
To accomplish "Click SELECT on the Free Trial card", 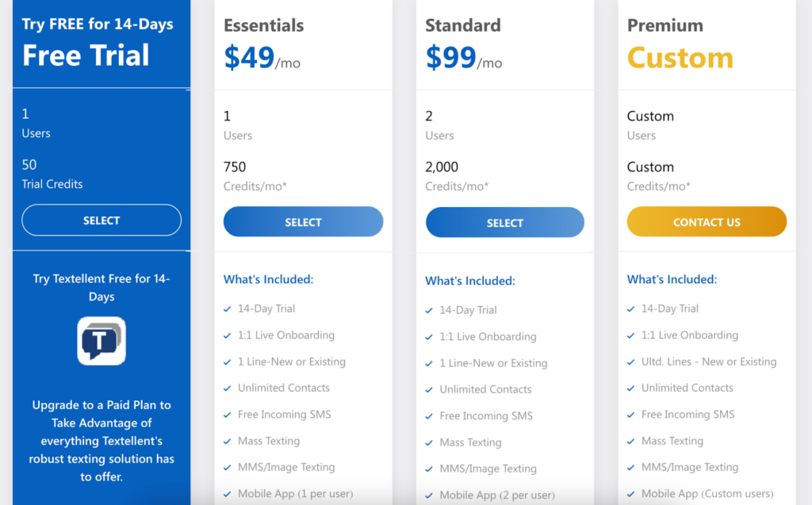I will (101, 220).
